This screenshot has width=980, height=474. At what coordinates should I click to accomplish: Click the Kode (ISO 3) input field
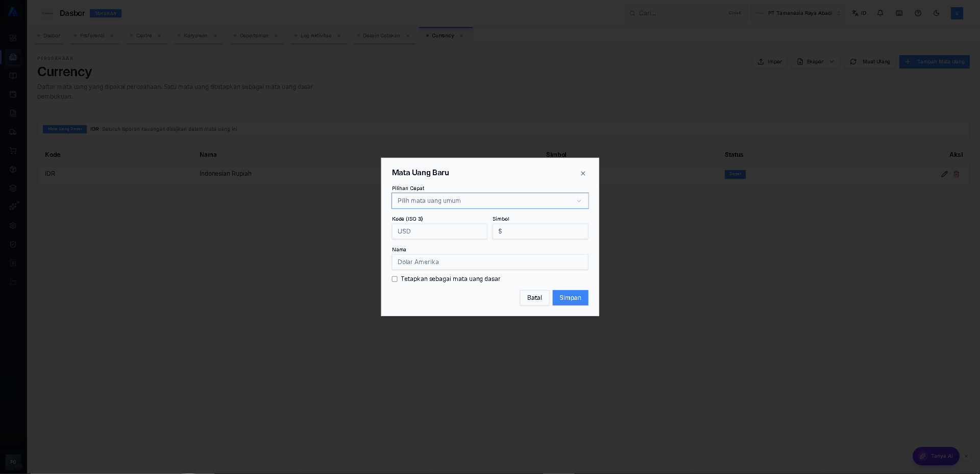coord(439,231)
